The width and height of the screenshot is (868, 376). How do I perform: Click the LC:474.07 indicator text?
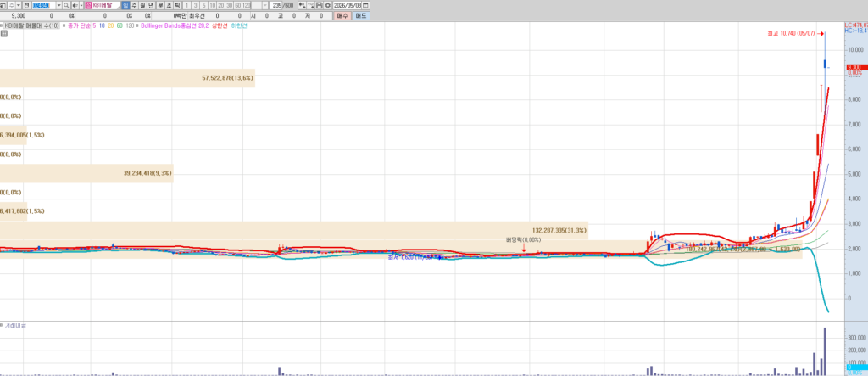tap(856, 25)
